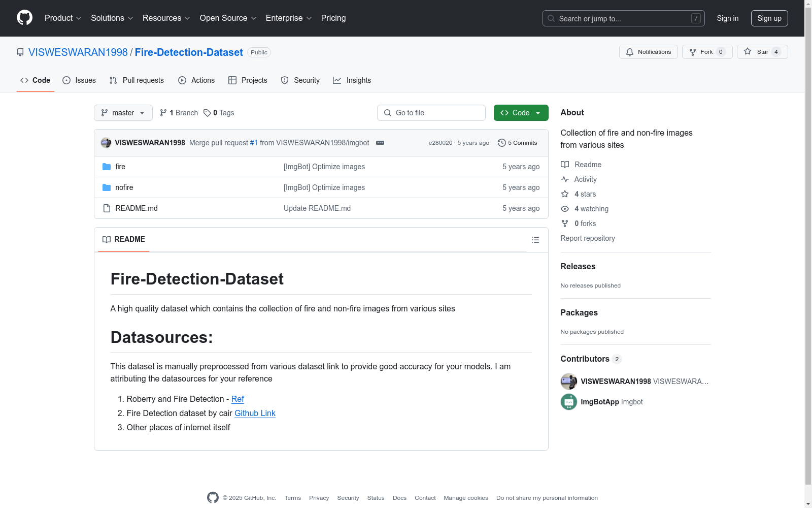Go to the Actions tab

tap(196, 80)
